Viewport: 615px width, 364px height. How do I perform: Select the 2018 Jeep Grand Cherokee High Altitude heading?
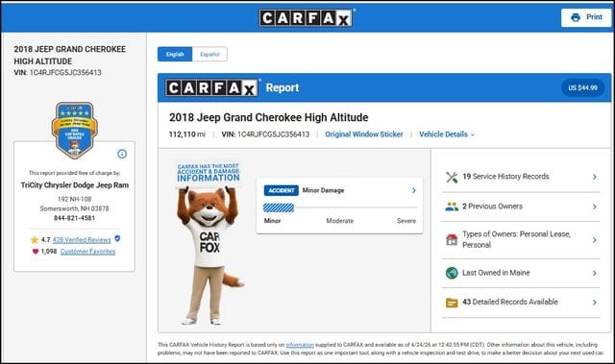pos(269,117)
